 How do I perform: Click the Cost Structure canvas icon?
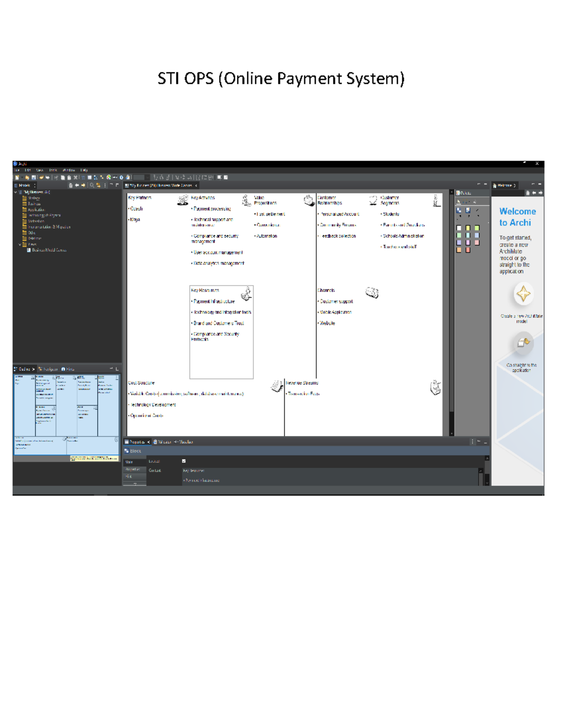276,386
